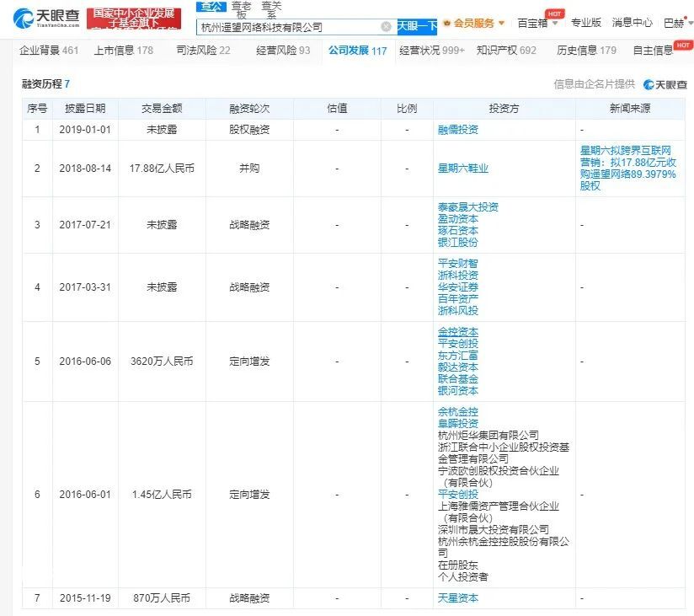The width and height of the screenshot is (694, 616).
Task: Click the Tianyancha logo icon
Action: pos(23,19)
